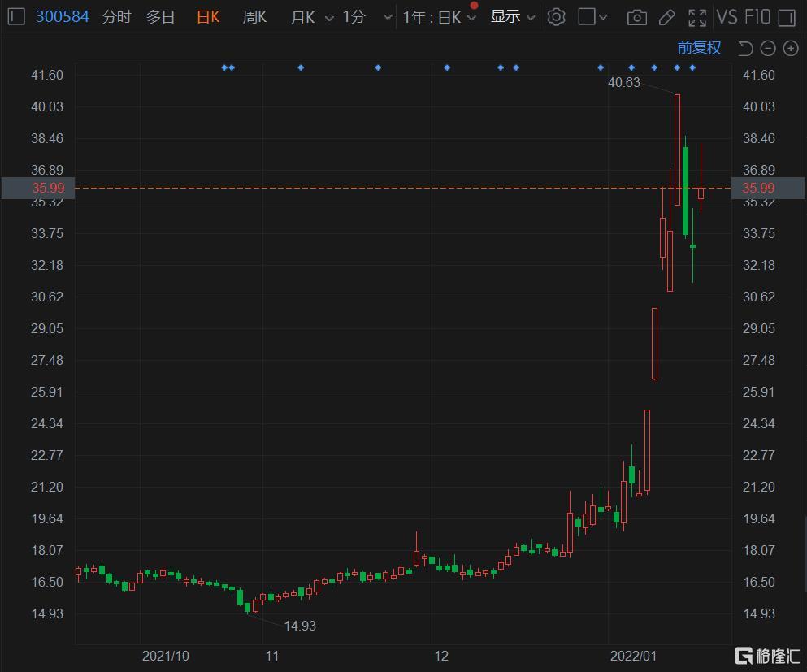The width and height of the screenshot is (807, 672).
Task: Toggle fullscreen with the expand icon
Action: (697, 18)
